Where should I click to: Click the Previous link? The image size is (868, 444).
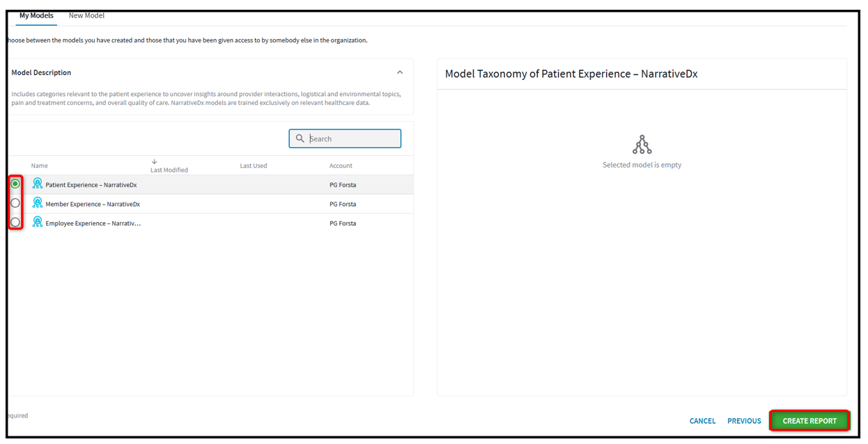point(743,420)
